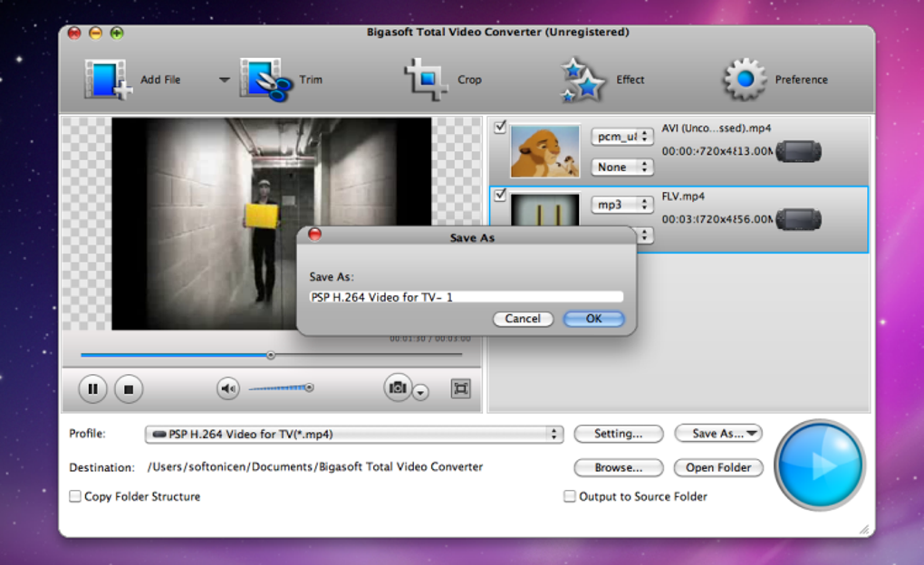
Task: Select the Lion King thumbnail
Action: coord(545,151)
